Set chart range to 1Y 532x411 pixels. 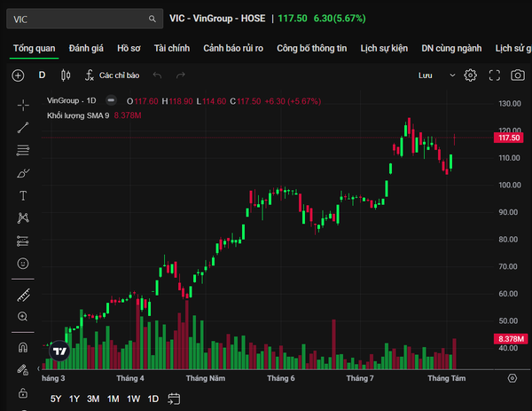[74, 399]
